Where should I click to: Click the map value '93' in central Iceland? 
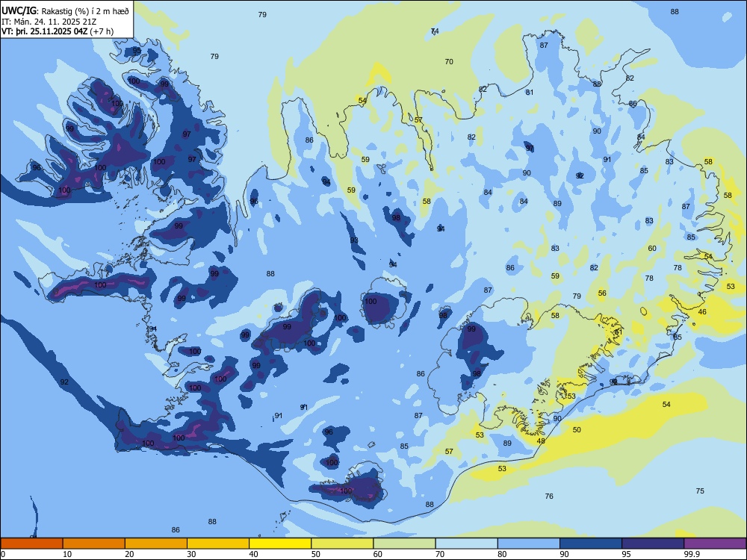point(354,240)
